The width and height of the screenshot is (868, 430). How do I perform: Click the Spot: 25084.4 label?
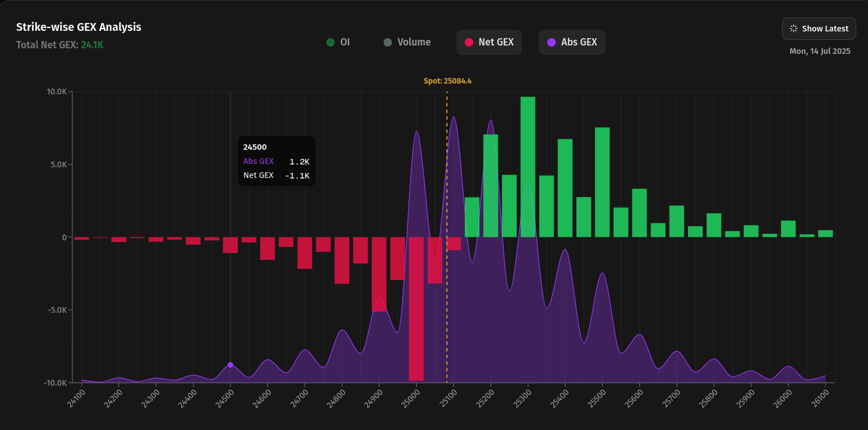pos(447,80)
